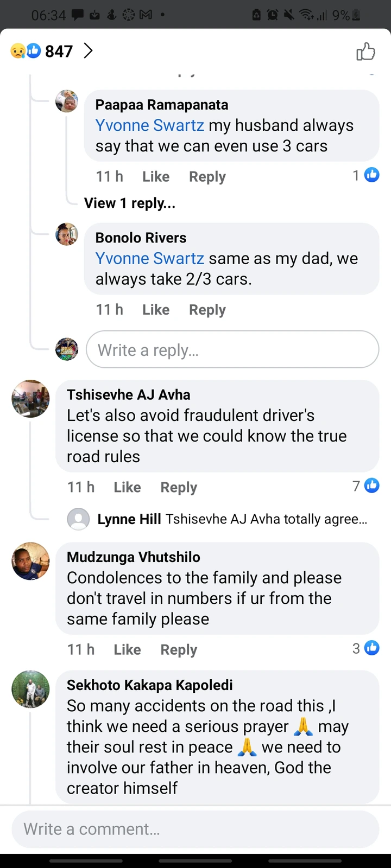
Task: Type in the Write a reply field
Action: (x=232, y=350)
